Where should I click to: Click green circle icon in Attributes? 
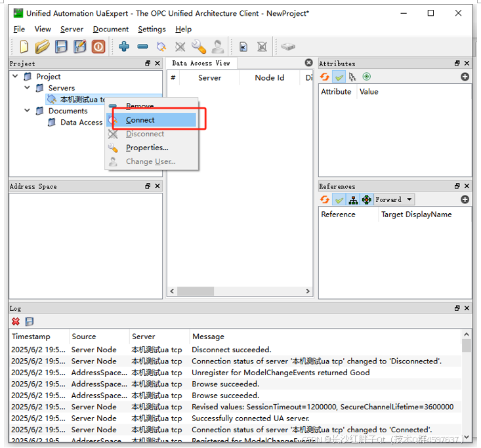(367, 76)
